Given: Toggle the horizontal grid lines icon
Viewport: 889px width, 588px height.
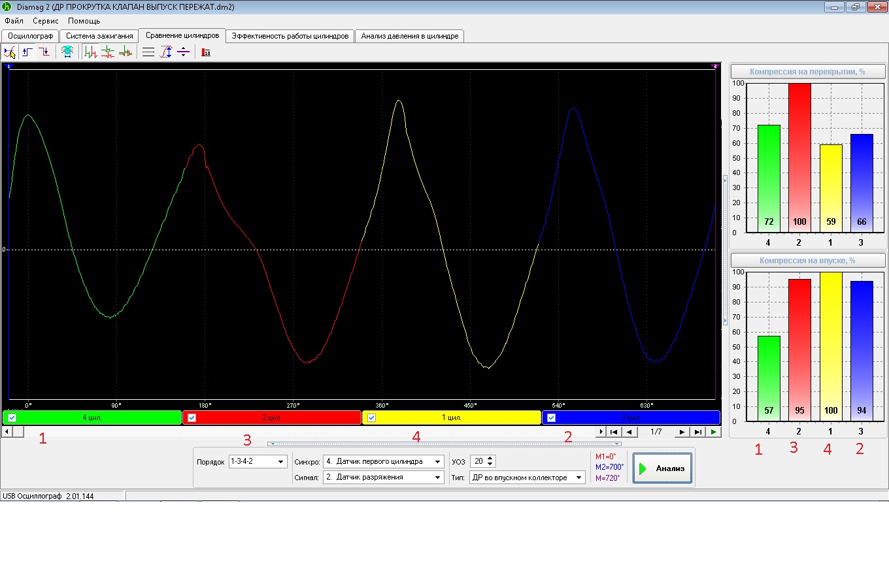Looking at the screenshot, I should point(148,52).
